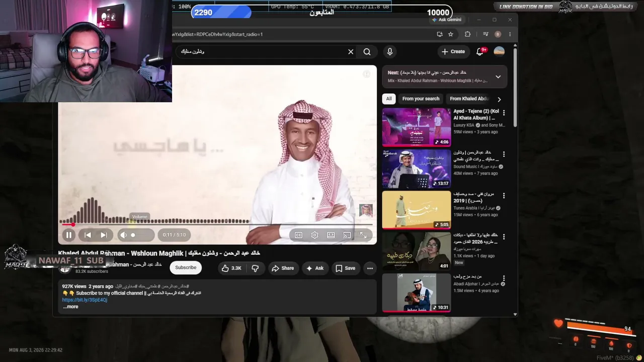Open the browser media controls icon
The image size is (644, 362).
point(486,34)
